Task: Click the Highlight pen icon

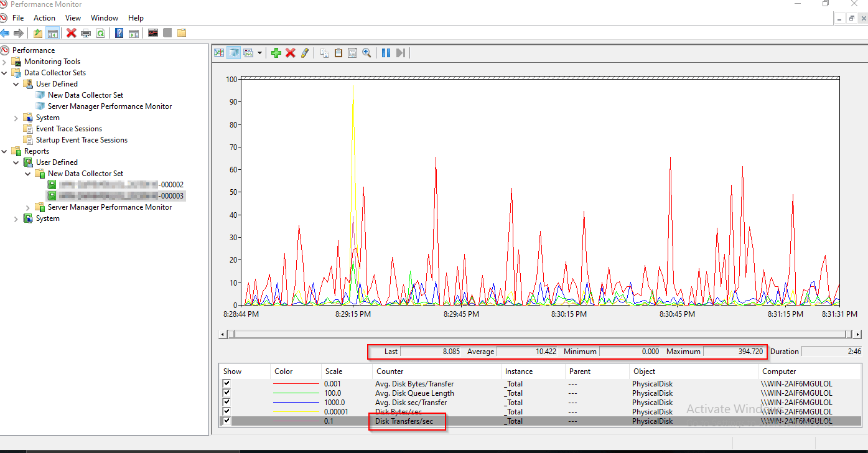Action: click(304, 53)
